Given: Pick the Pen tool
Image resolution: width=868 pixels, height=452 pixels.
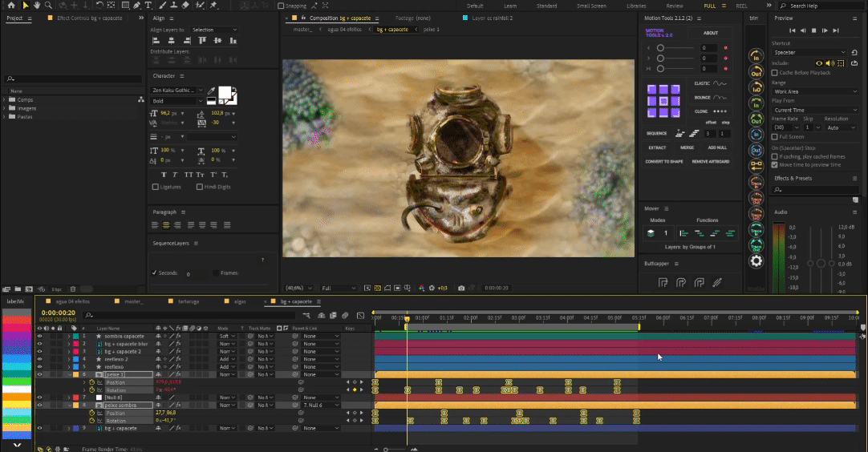Looking at the screenshot, I should click(136, 6).
